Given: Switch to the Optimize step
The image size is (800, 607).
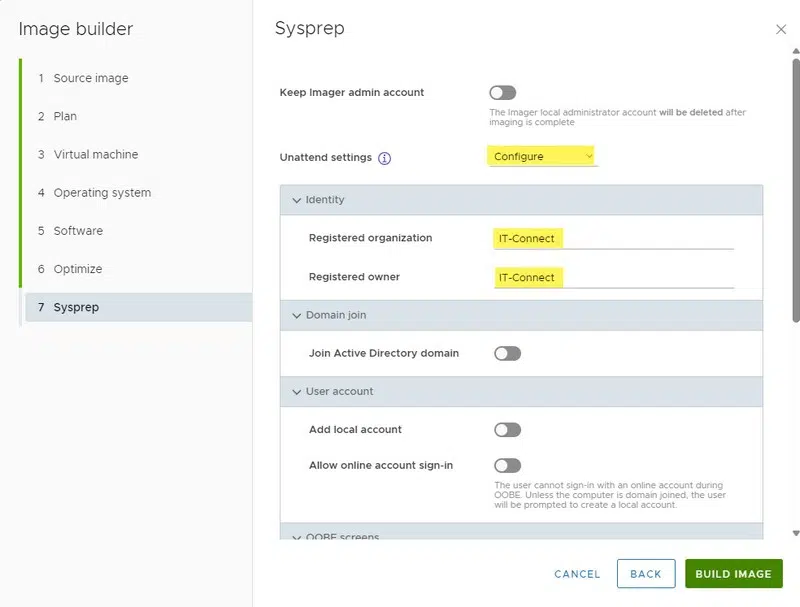Looking at the screenshot, I should pyautogui.click(x=77, y=269).
